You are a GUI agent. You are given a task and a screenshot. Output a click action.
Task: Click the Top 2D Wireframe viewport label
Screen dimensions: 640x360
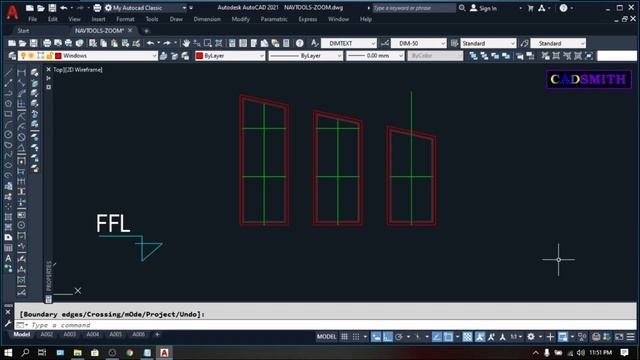point(78,70)
